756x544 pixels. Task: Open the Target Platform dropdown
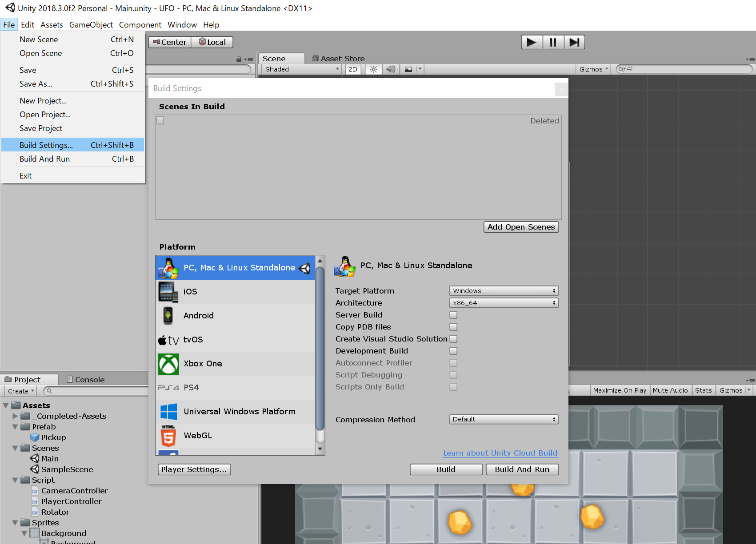click(x=504, y=291)
